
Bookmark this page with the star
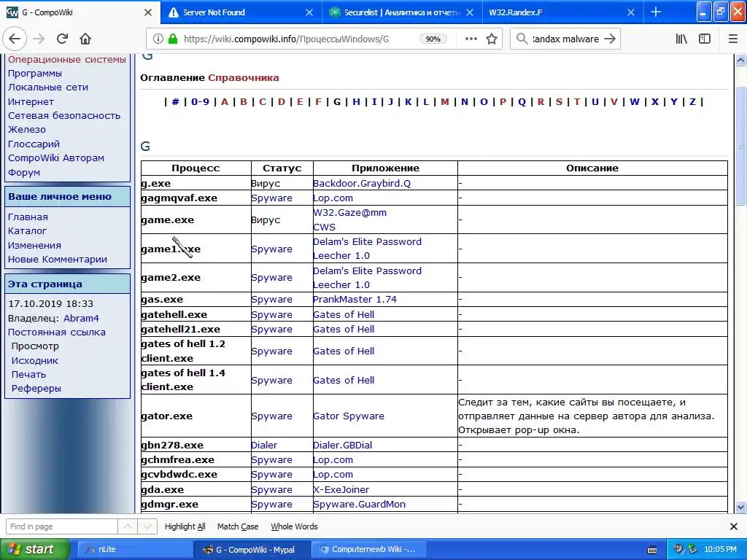492,39
